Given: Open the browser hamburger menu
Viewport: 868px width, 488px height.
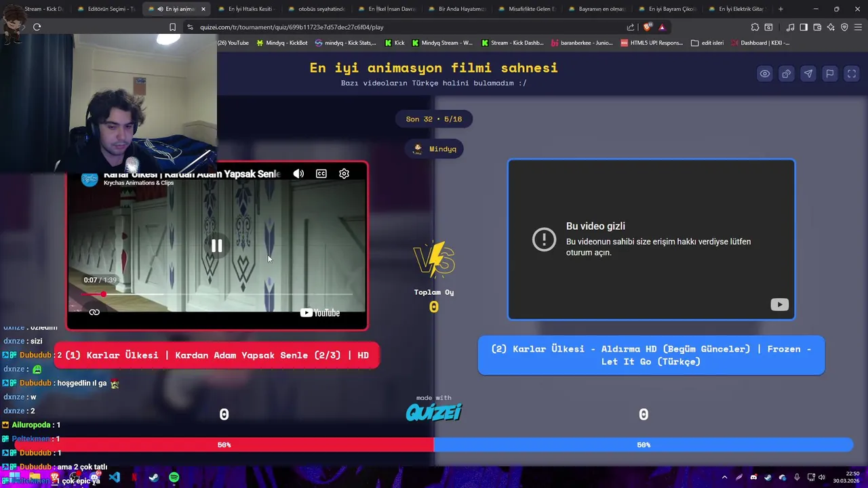Looking at the screenshot, I should pos(858,27).
